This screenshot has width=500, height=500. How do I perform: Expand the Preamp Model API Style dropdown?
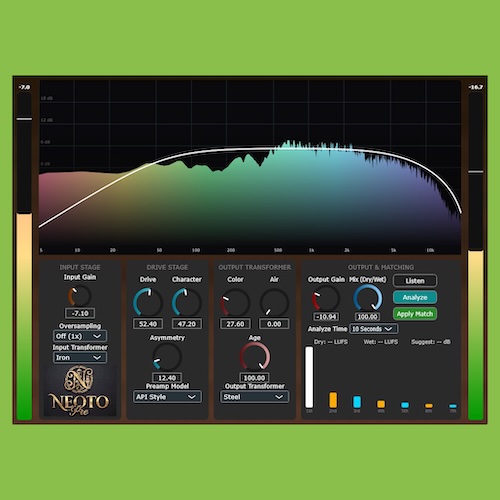click(167, 397)
